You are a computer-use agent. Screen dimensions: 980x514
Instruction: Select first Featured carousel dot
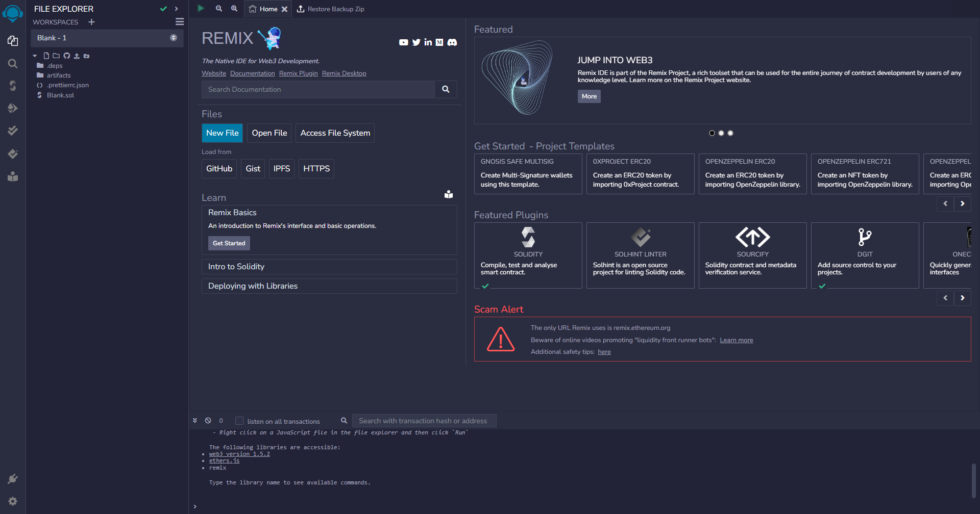pyautogui.click(x=712, y=133)
